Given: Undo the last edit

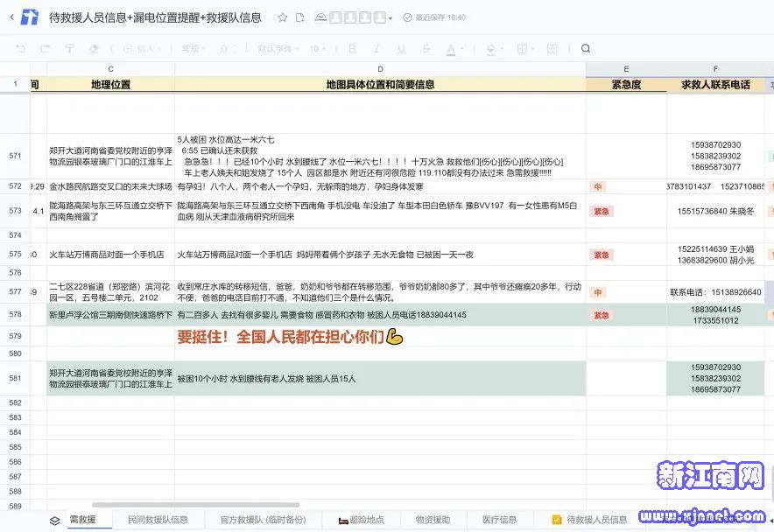Looking at the screenshot, I should point(21,48).
